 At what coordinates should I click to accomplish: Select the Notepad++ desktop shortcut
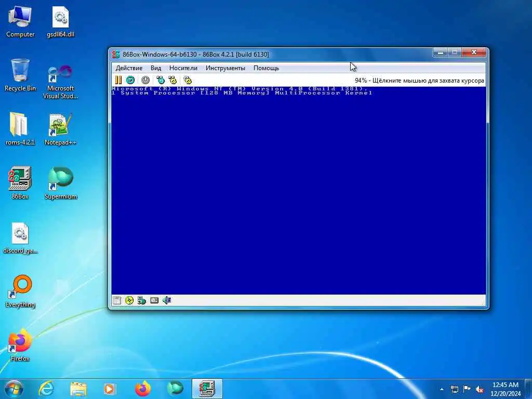coord(60,129)
